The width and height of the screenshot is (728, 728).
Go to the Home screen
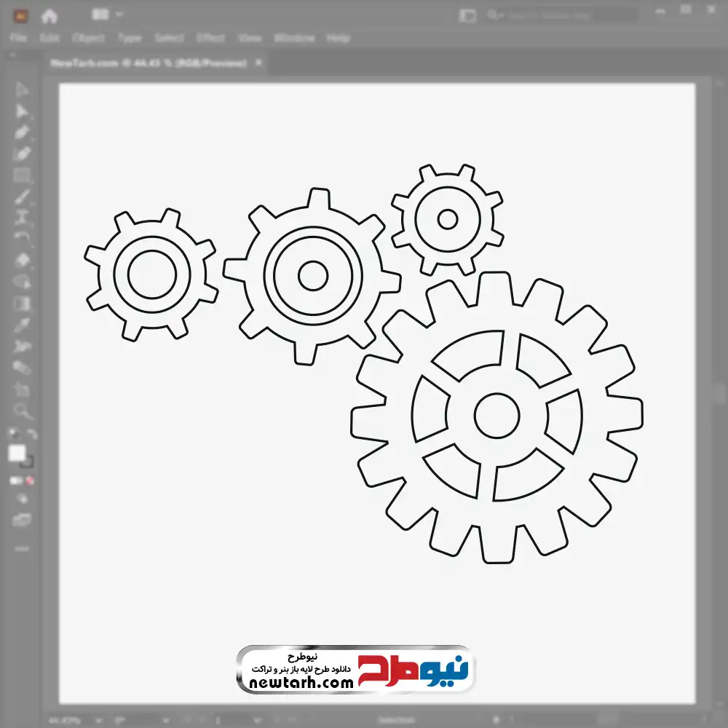tap(50, 15)
